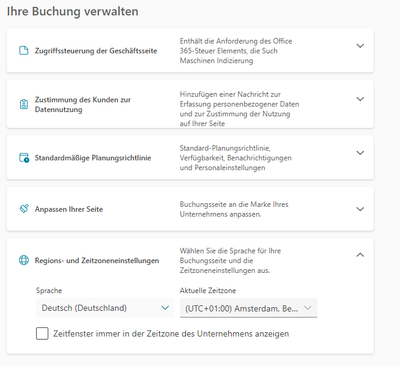The image size is (400, 366).
Task: Select the Zugriffssteuerung der Geschäftsseite heading
Action: (x=96, y=51)
